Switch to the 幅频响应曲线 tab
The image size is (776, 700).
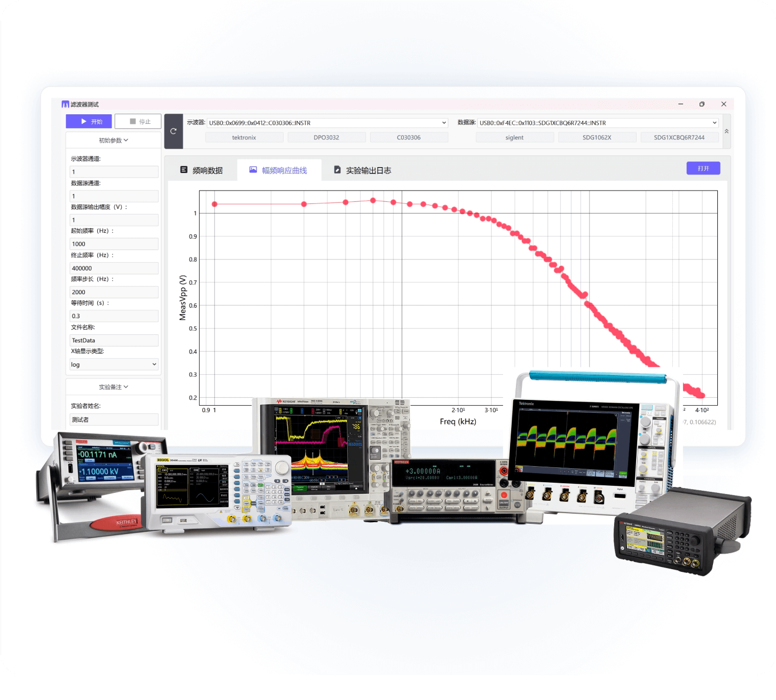[x=279, y=170]
